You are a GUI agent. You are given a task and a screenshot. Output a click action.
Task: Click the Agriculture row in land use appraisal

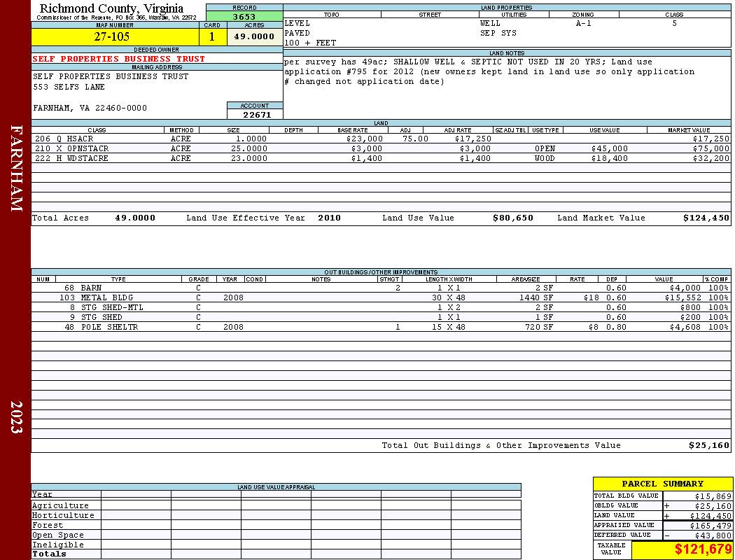point(276,505)
